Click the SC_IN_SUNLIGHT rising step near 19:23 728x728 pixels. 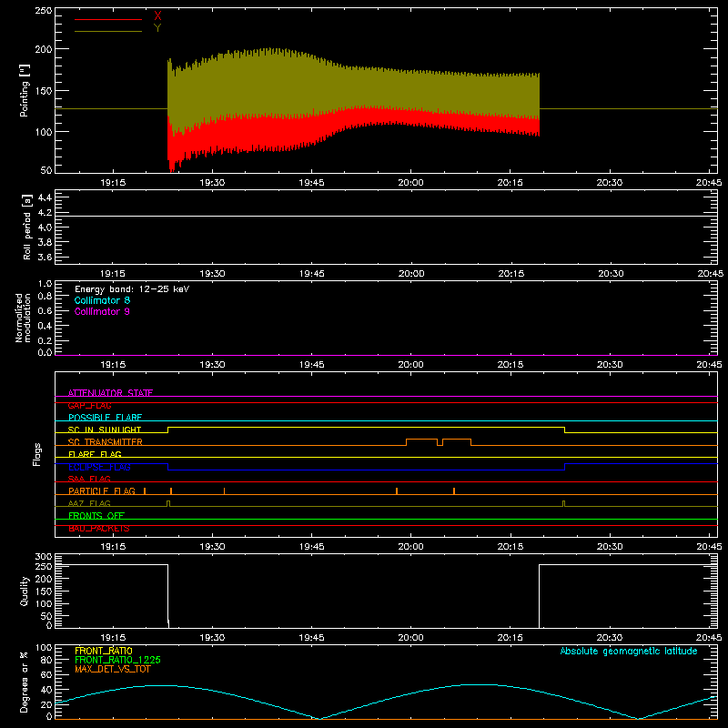168,430
